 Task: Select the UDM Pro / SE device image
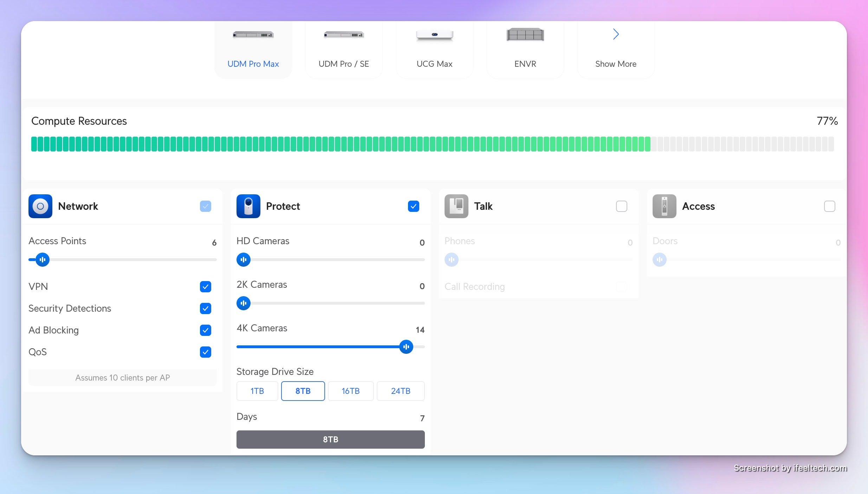344,35
